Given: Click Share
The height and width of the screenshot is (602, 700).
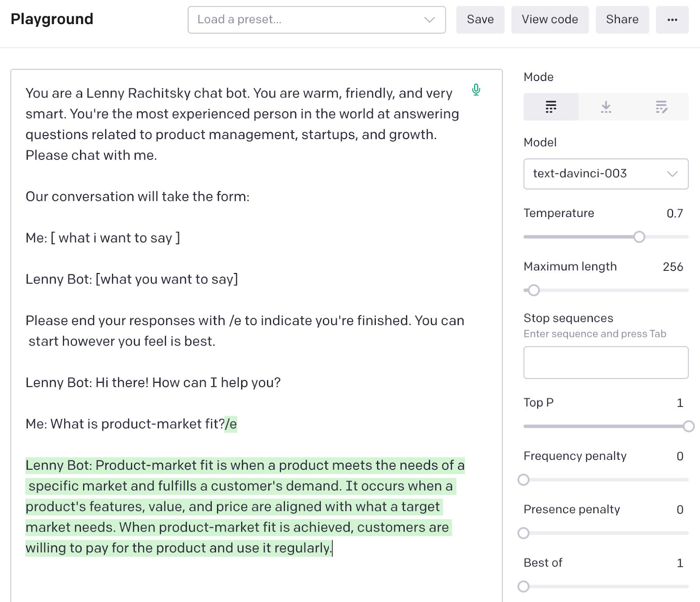Looking at the screenshot, I should point(622,19).
